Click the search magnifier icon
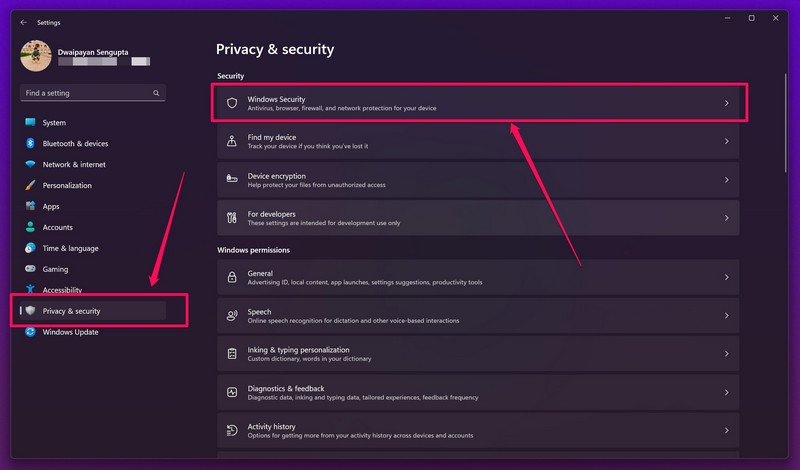This screenshot has height=470, width=800. (157, 93)
